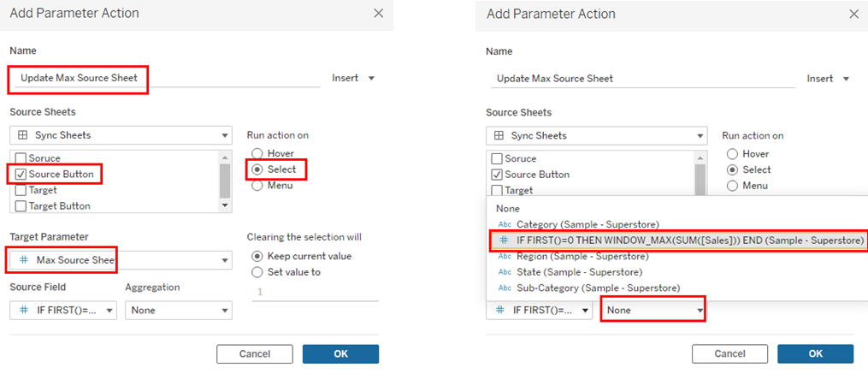The width and height of the screenshot is (868, 374).
Task: Click the source sheets list scrollbar in left dialog
Action: (225, 181)
